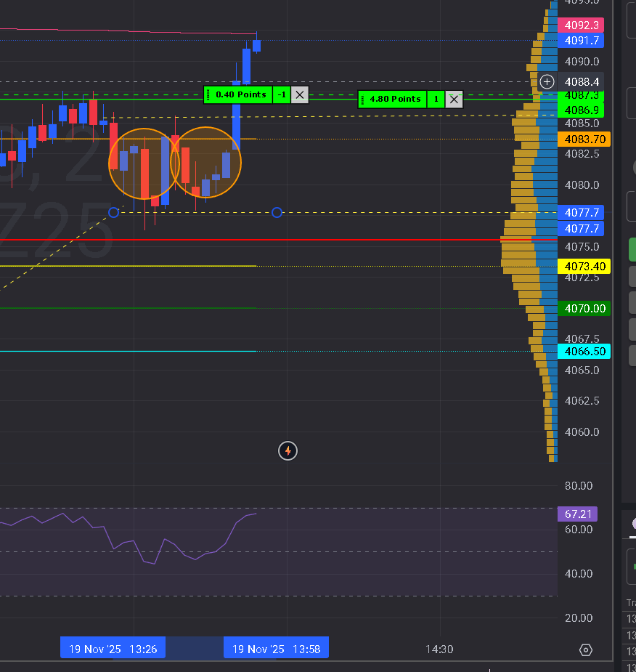Open the 19 Nov '25 13:58 end date selector
The width and height of the screenshot is (636, 672).
(x=276, y=647)
